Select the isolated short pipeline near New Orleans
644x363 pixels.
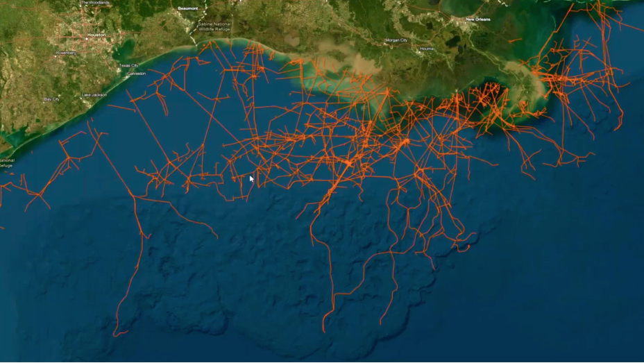click(515, 40)
